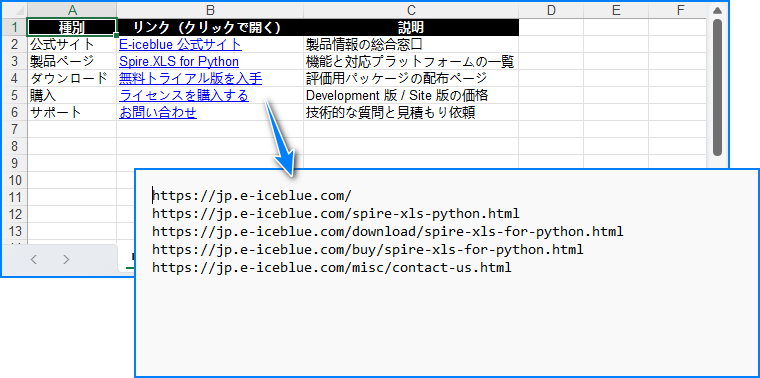
Task: Select cell 技術的な質問と見積もり依頼
Action: [x=411, y=112]
